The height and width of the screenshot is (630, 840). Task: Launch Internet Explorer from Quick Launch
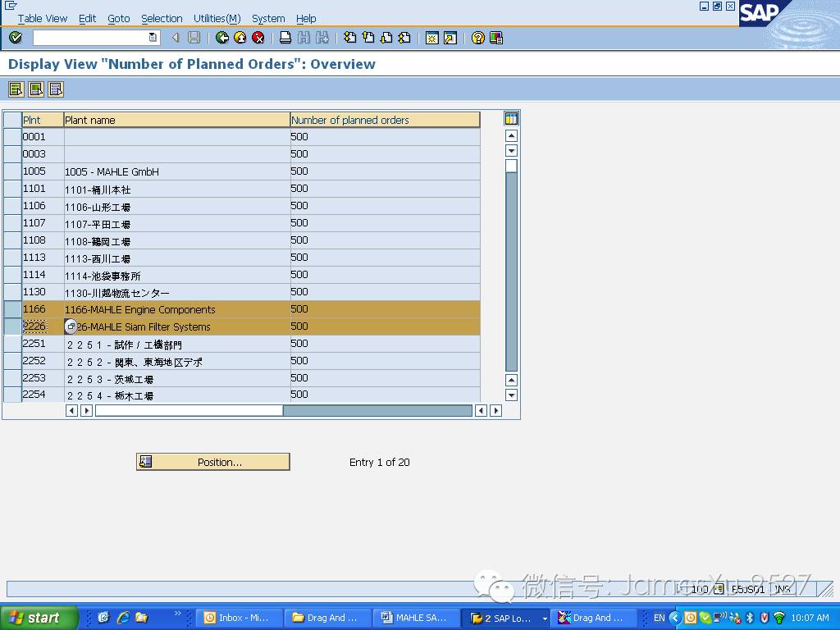(x=123, y=618)
